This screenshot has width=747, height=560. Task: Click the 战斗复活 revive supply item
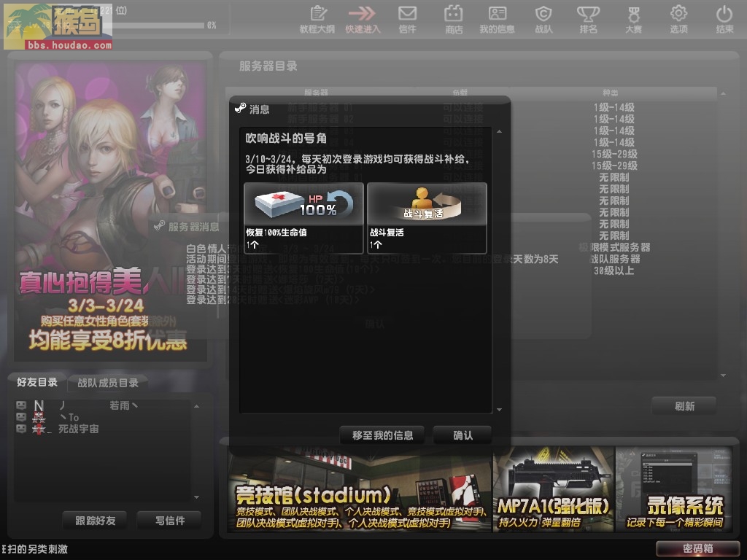pyautogui.click(x=427, y=218)
